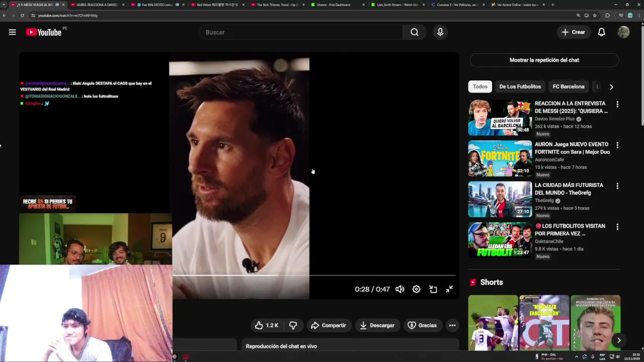644x362 pixels.
Task: Share the video via Compartir
Action: point(329,325)
